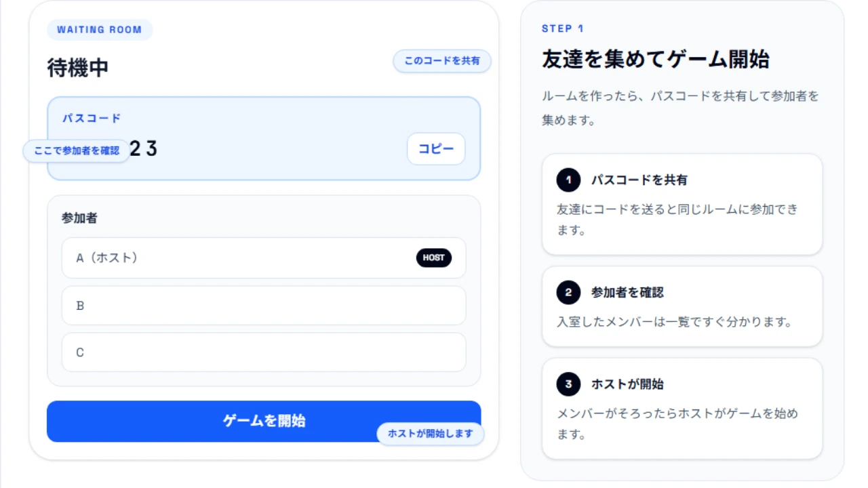Open the パスコードを共有 step card

(682, 204)
